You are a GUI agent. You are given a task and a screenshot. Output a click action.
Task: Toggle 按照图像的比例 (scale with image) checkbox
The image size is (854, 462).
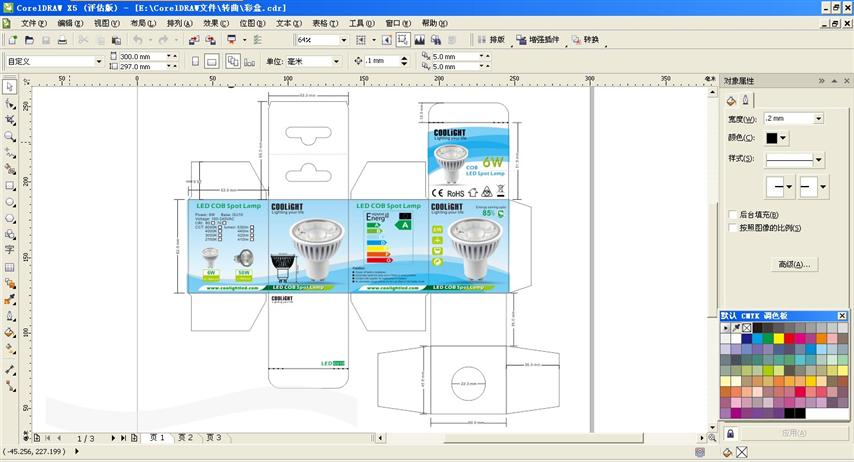(x=733, y=228)
